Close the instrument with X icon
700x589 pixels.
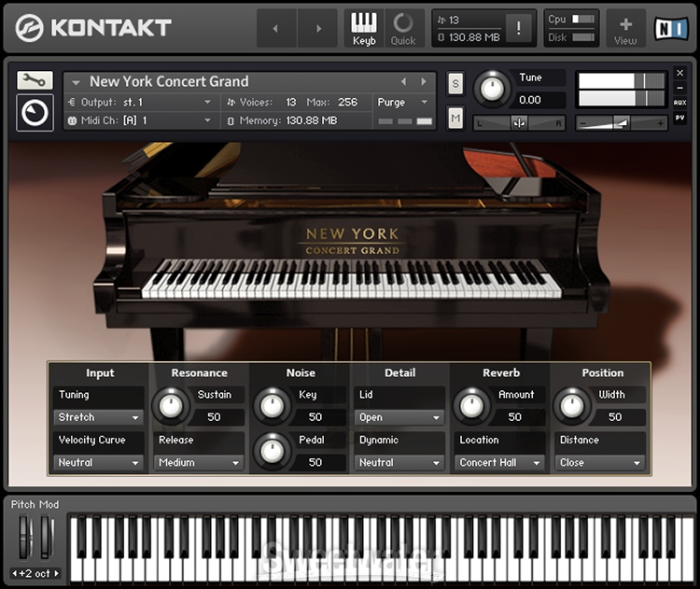coord(679,73)
